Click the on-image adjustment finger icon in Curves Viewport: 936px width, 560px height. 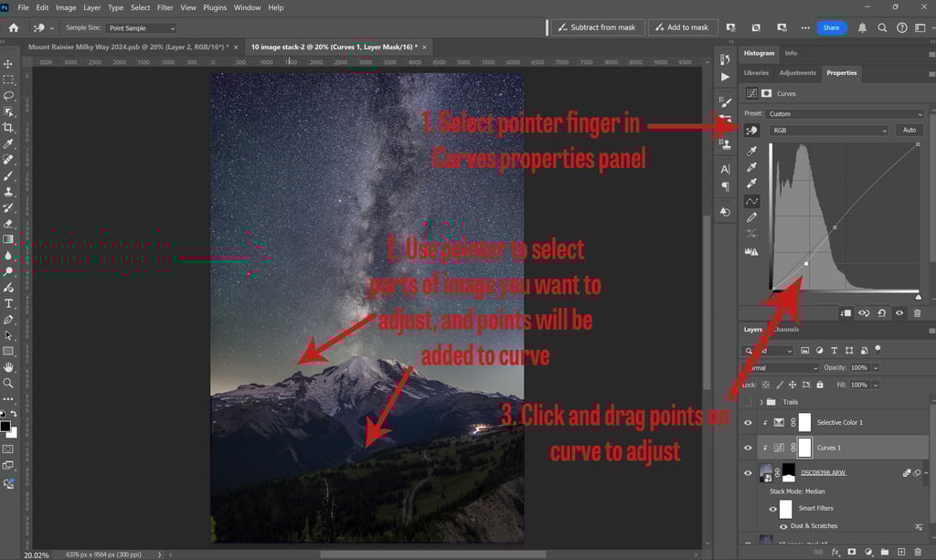pyautogui.click(x=751, y=131)
